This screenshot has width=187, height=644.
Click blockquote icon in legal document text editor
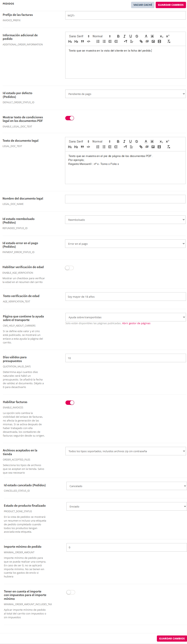(x=82, y=147)
